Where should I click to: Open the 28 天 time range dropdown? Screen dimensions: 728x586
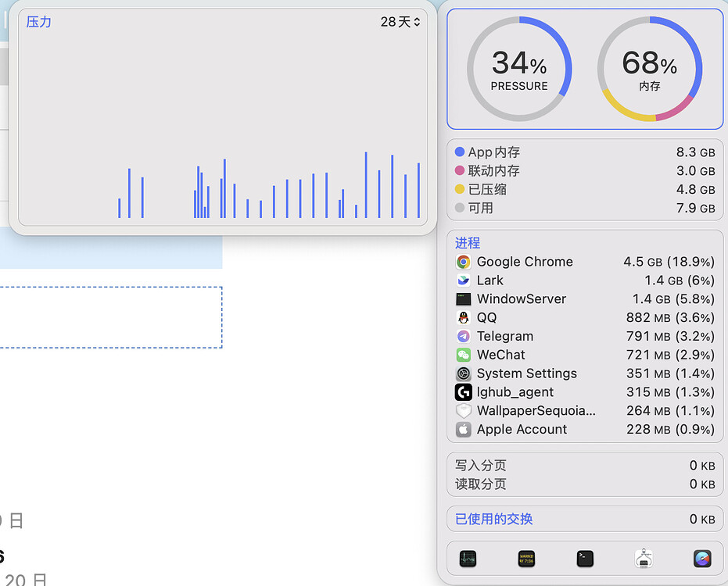[400, 22]
